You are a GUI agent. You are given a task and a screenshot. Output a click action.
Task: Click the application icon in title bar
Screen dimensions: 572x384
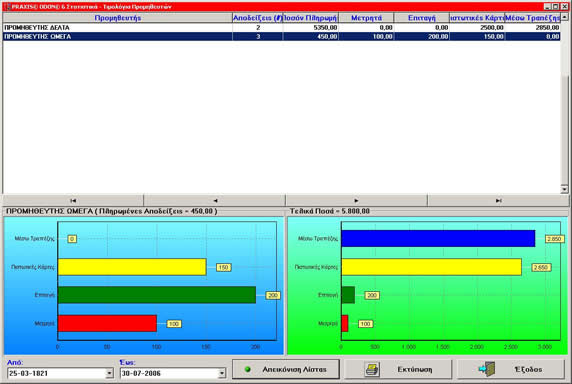[7, 6]
